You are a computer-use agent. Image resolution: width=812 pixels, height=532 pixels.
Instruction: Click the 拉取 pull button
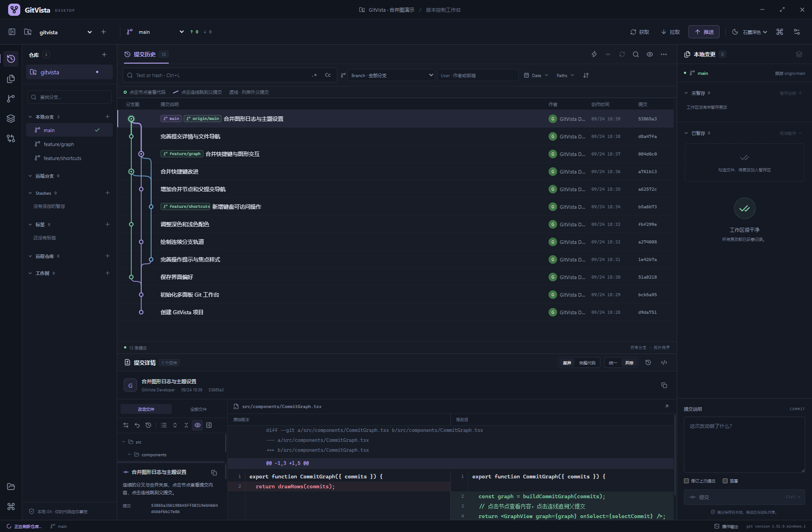pyautogui.click(x=670, y=32)
